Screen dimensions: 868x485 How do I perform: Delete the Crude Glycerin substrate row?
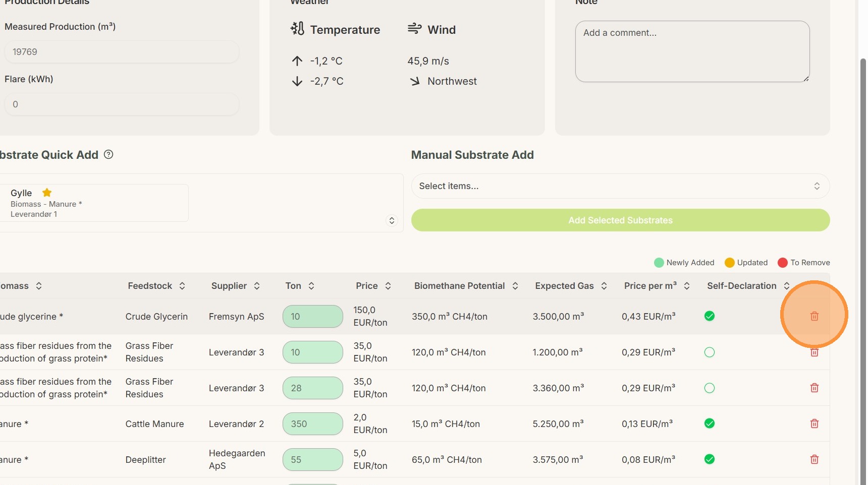tap(814, 316)
